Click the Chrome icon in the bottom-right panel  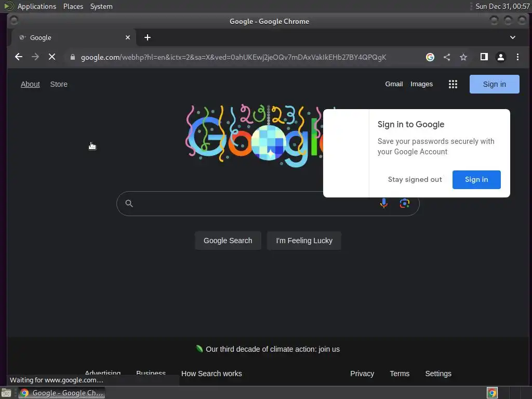click(492, 393)
